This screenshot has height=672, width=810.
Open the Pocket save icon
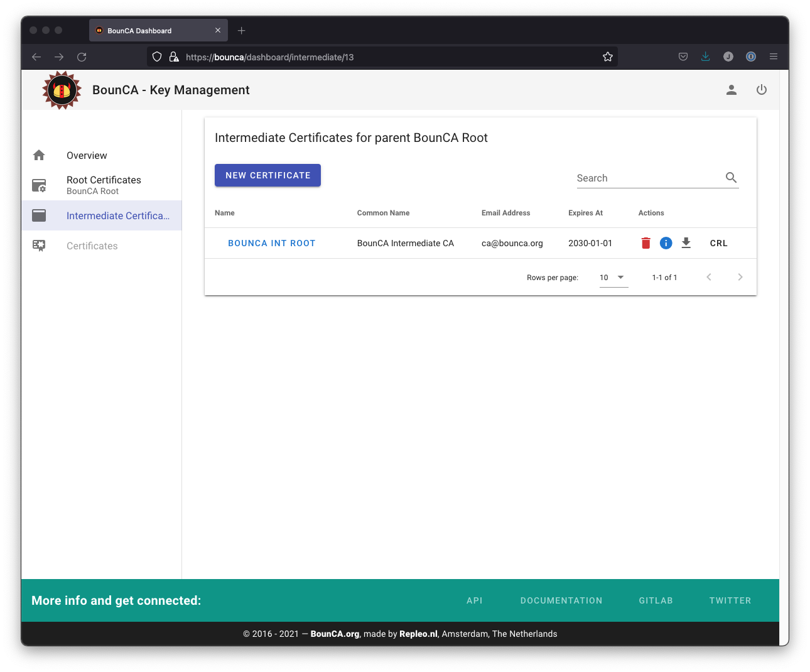[683, 57]
